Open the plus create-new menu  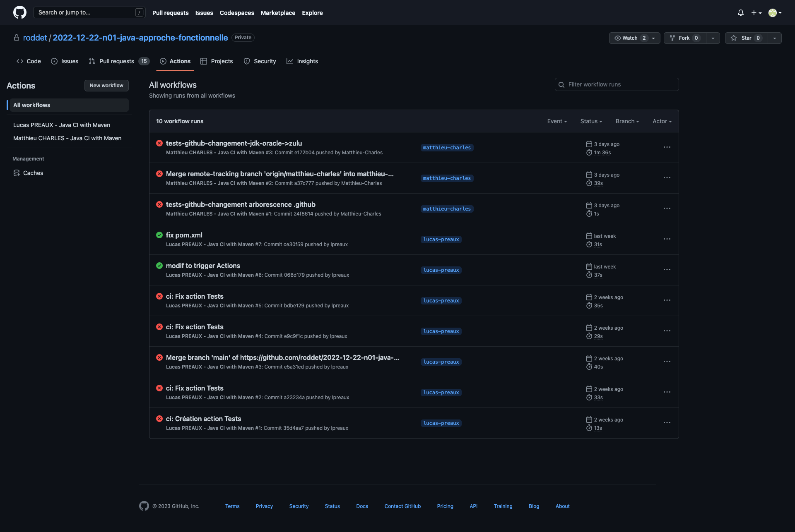point(756,13)
